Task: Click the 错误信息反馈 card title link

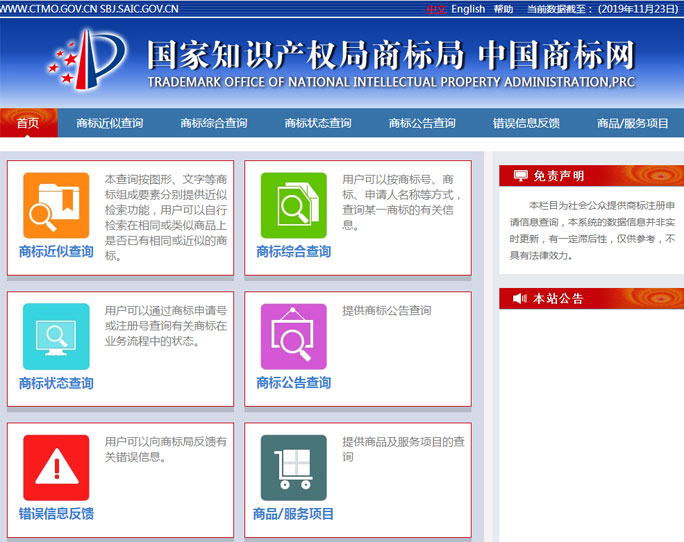Action: coord(56,514)
